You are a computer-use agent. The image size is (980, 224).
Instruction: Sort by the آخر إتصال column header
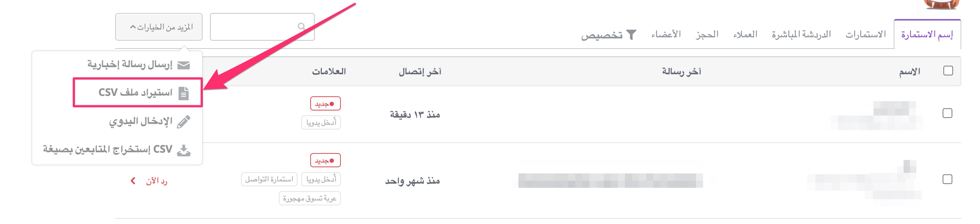click(420, 72)
